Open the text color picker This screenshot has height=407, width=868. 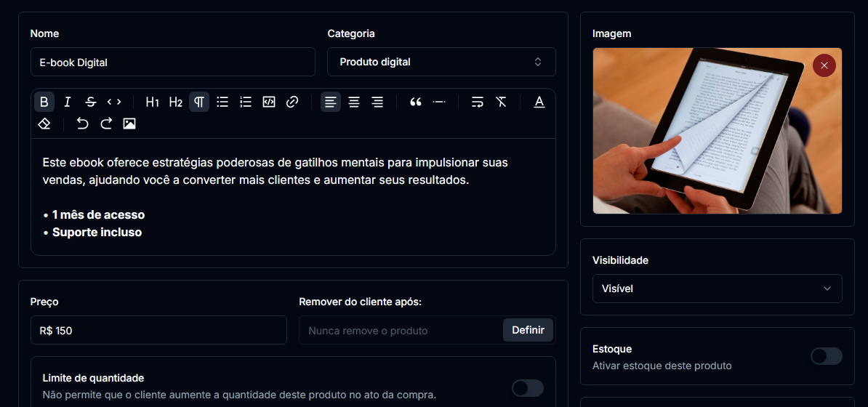coord(539,102)
